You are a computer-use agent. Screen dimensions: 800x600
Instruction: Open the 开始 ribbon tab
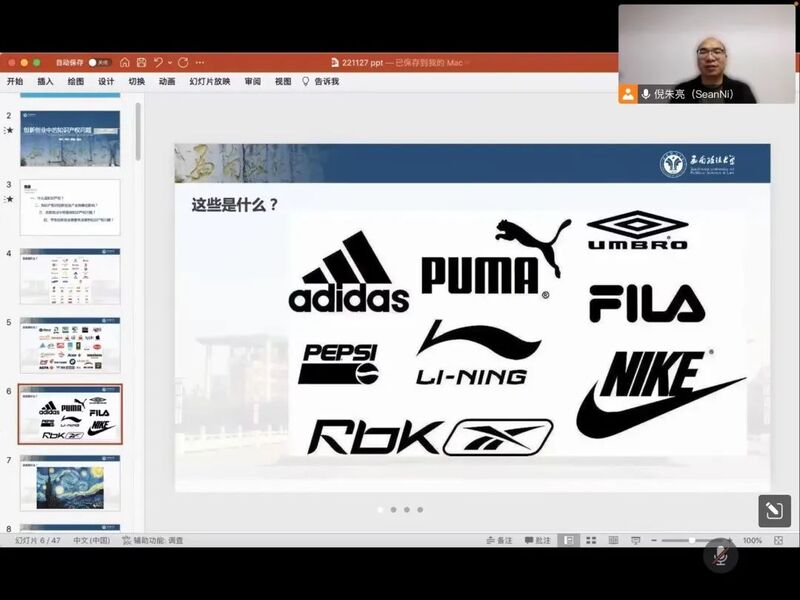[x=15, y=82]
